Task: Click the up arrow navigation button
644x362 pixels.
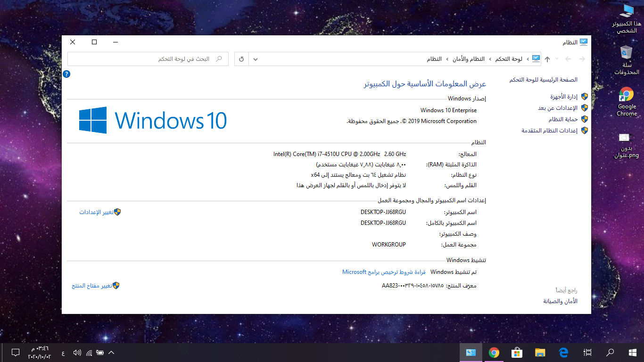Action: click(547, 59)
